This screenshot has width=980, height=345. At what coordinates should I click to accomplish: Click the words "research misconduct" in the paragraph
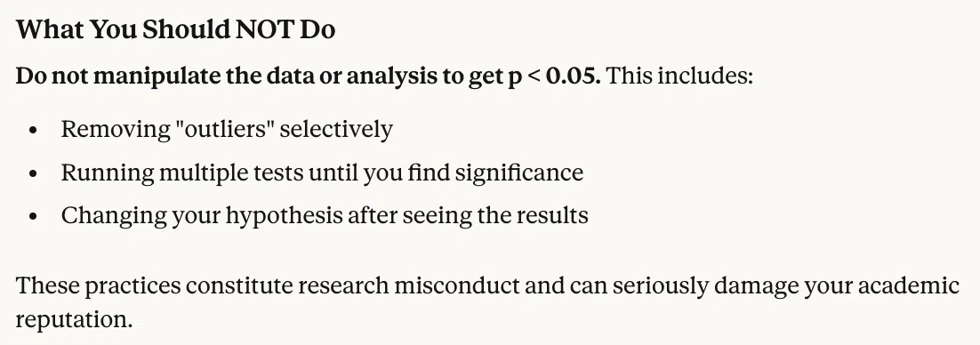click(408, 285)
